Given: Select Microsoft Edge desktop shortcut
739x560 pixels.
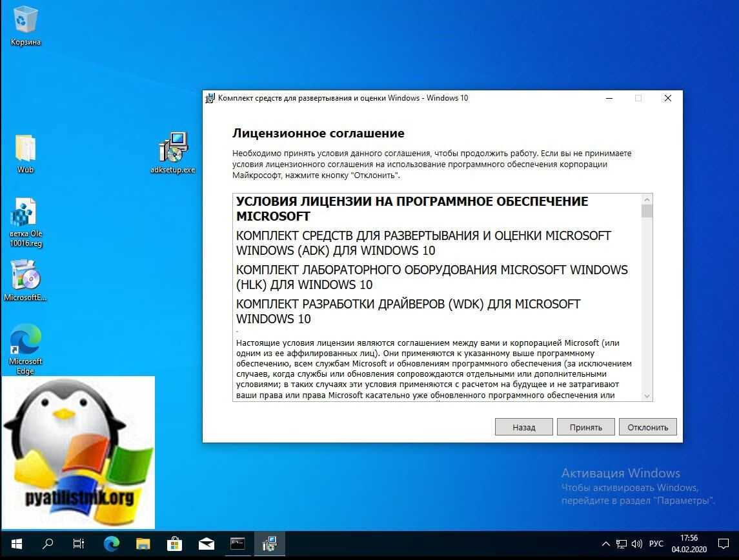Looking at the screenshot, I should click(25, 348).
